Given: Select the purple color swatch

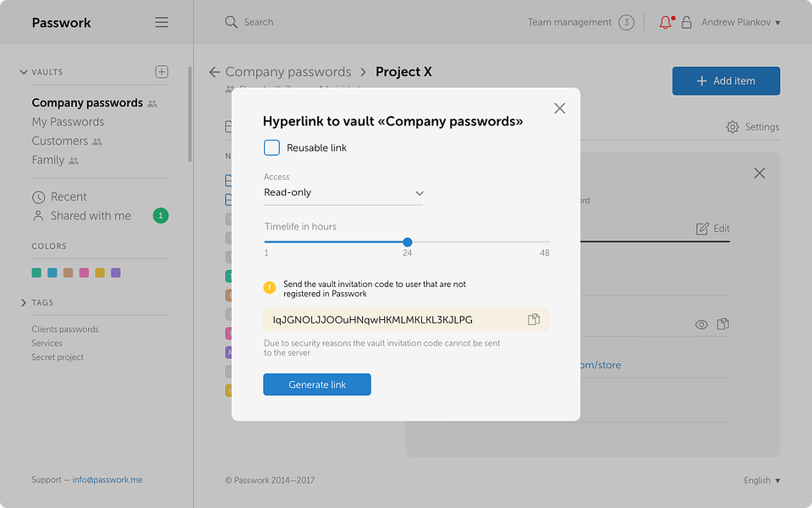Looking at the screenshot, I should 116,273.
